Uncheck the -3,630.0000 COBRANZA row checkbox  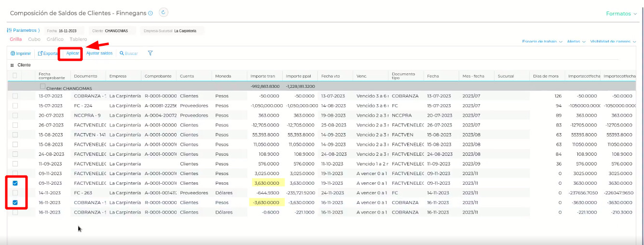click(15, 203)
